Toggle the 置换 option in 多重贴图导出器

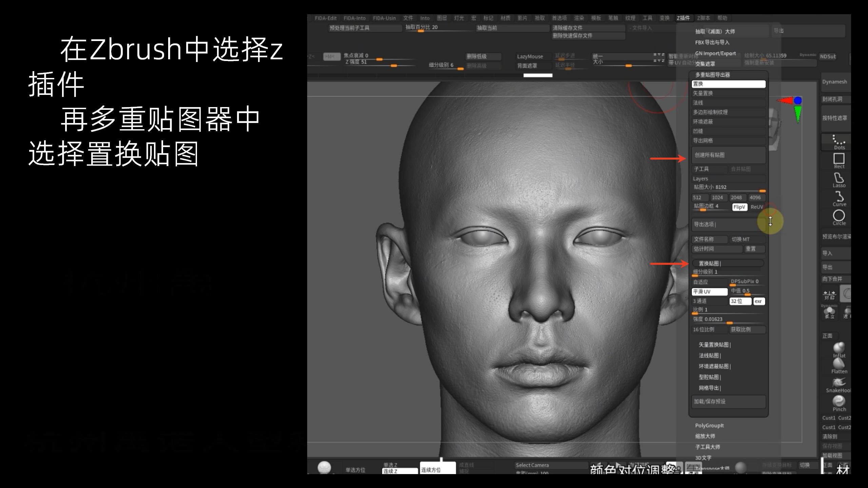click(x=728, y=84)
